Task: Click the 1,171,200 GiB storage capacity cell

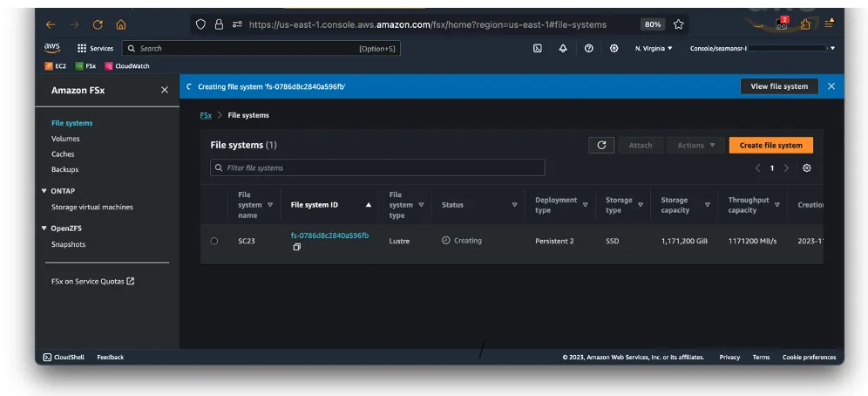Action: click(684, 241)
